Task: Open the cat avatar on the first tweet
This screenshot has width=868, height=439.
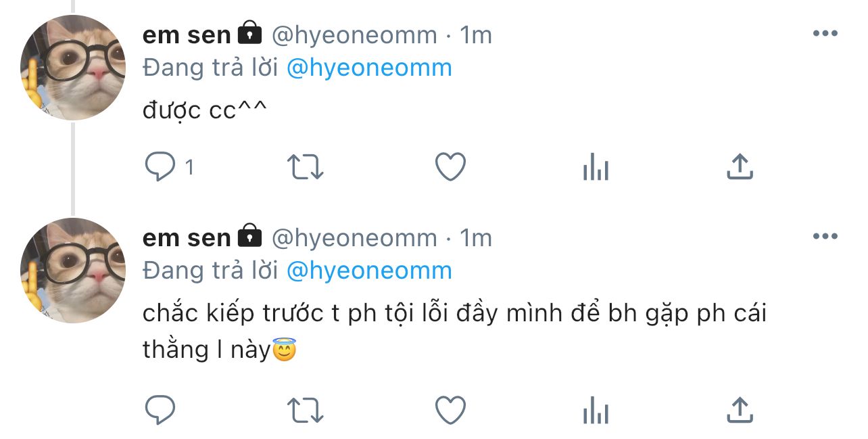Action: point(73,68)
